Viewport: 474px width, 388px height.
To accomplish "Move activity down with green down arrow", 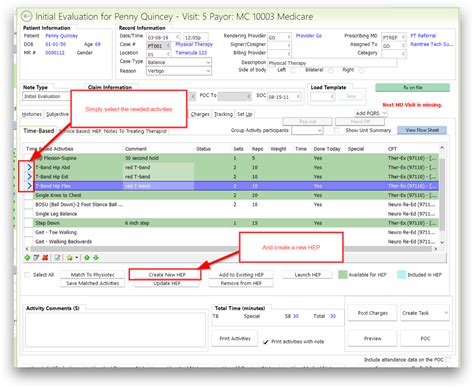I will (96, 258).
